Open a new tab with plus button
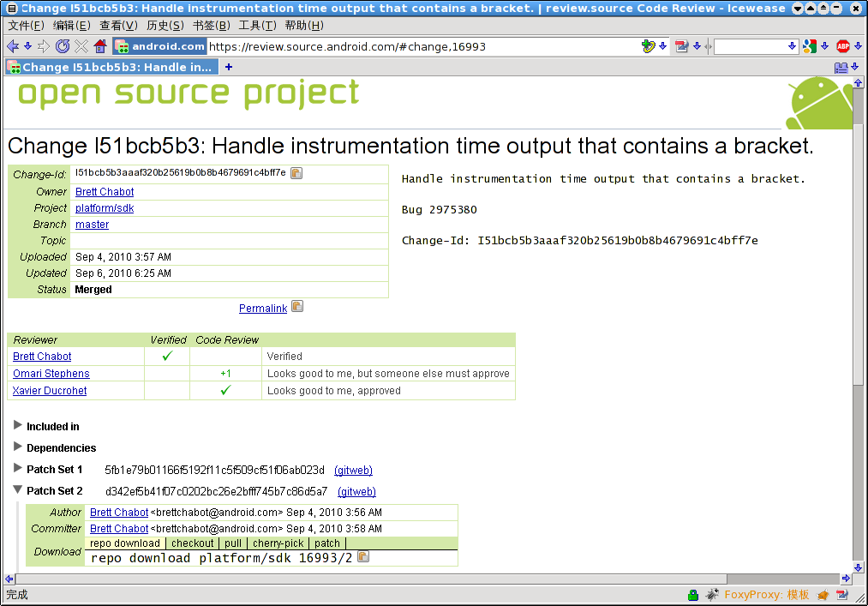 click(x=229, y=67)
